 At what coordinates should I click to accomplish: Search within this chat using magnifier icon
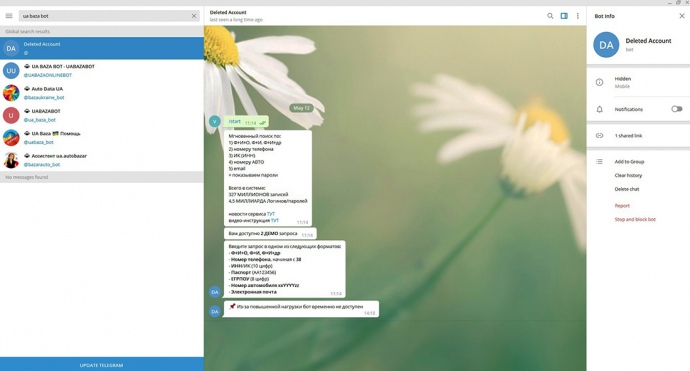550,16
